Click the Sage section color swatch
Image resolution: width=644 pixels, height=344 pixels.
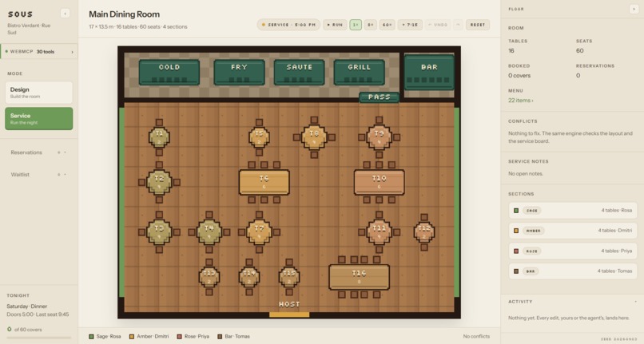(516, 211)
